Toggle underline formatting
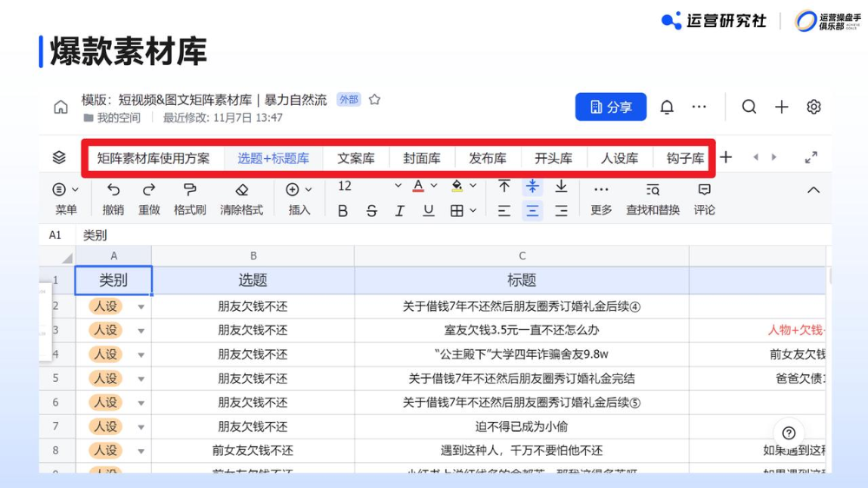868x488 pixels. tap(429, 211)
